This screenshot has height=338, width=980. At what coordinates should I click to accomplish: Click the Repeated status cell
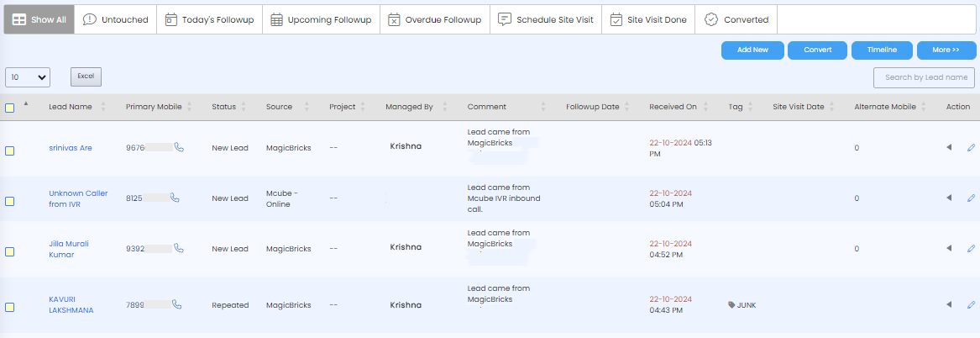230,305
